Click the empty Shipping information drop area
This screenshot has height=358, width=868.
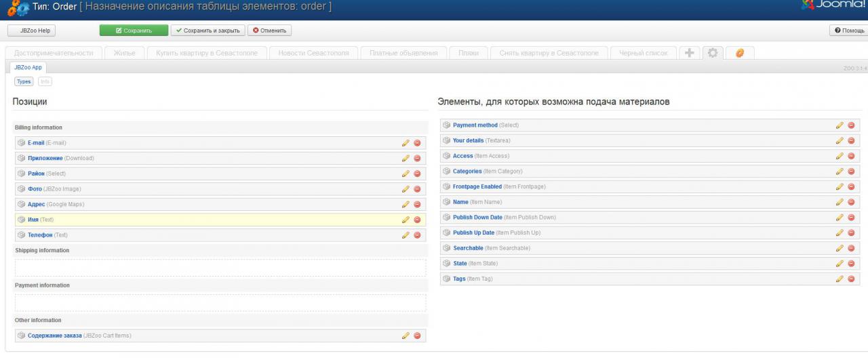[220, 268]
